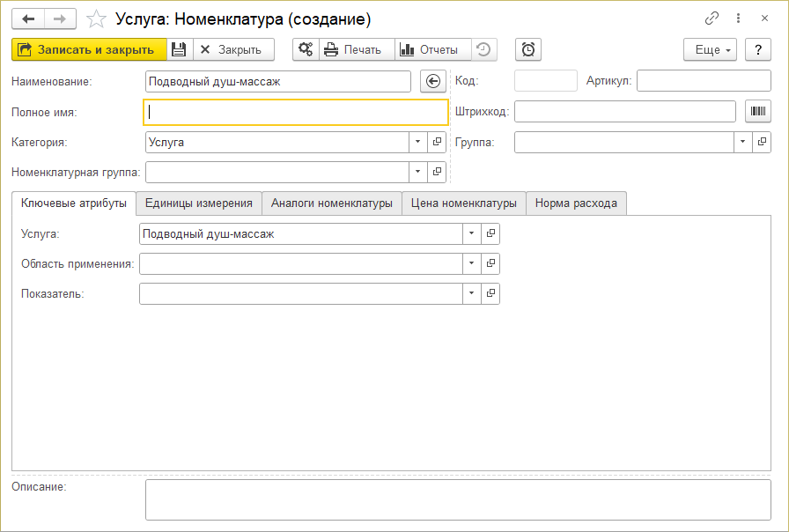Add form to favorites with star icon
The image size is (789, 532).
98,18
